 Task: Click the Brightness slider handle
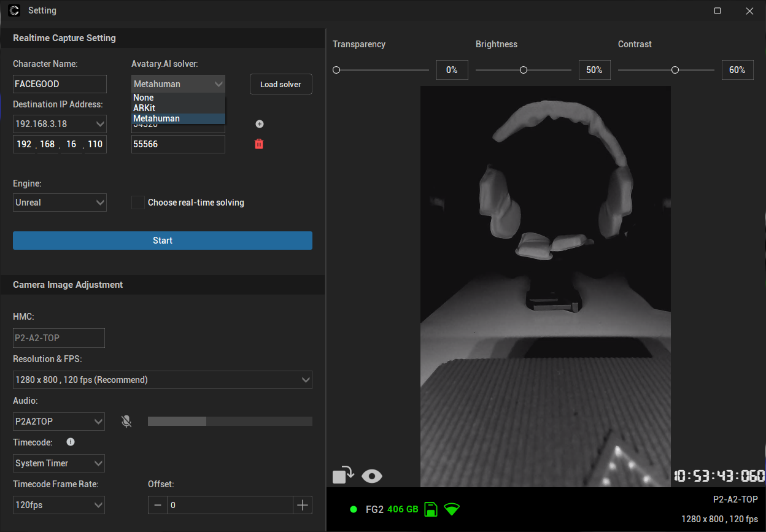tap(524, 70)
